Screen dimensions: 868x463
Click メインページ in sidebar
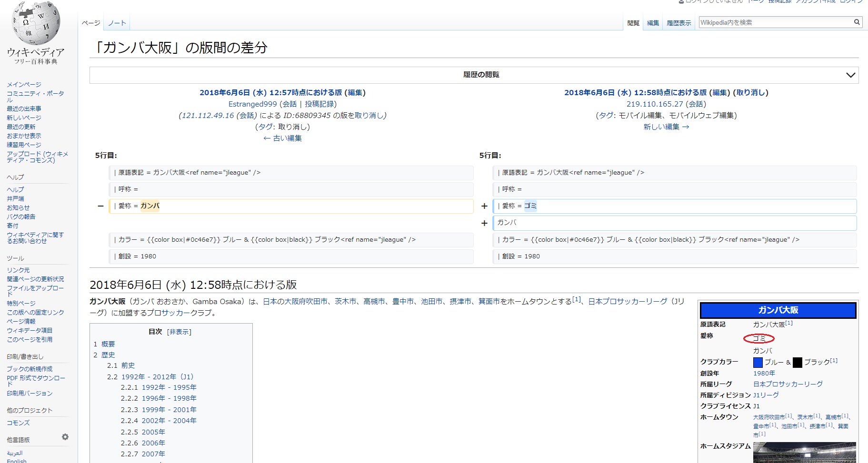[x=24, y=84]
